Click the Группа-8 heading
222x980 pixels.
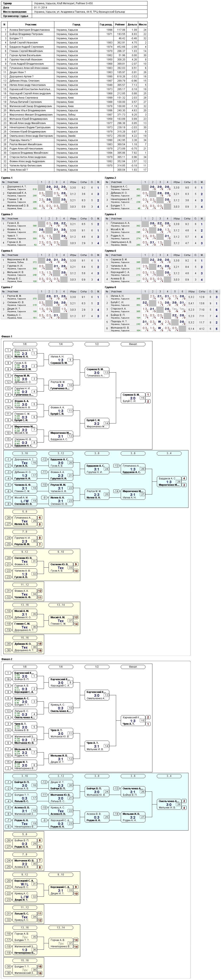(110, 287)
